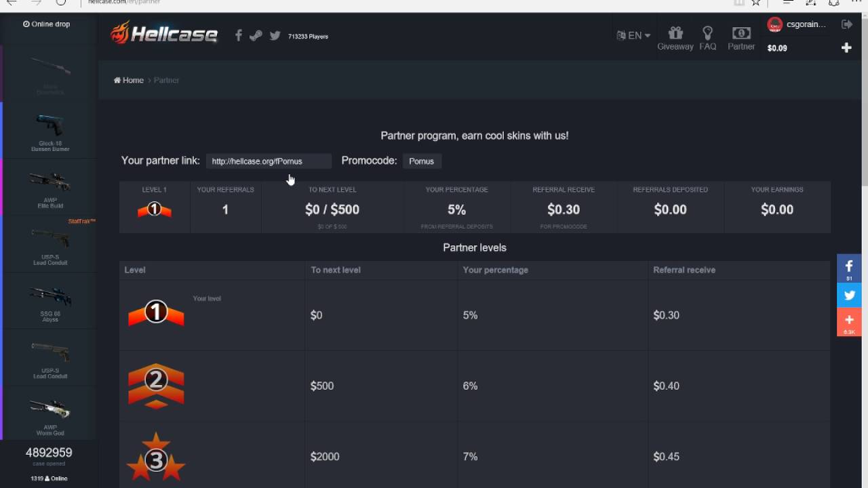Screen dimensions: 868x488
Task: Open Glock-18 Bunsen Burner drop
Action: 50,131
